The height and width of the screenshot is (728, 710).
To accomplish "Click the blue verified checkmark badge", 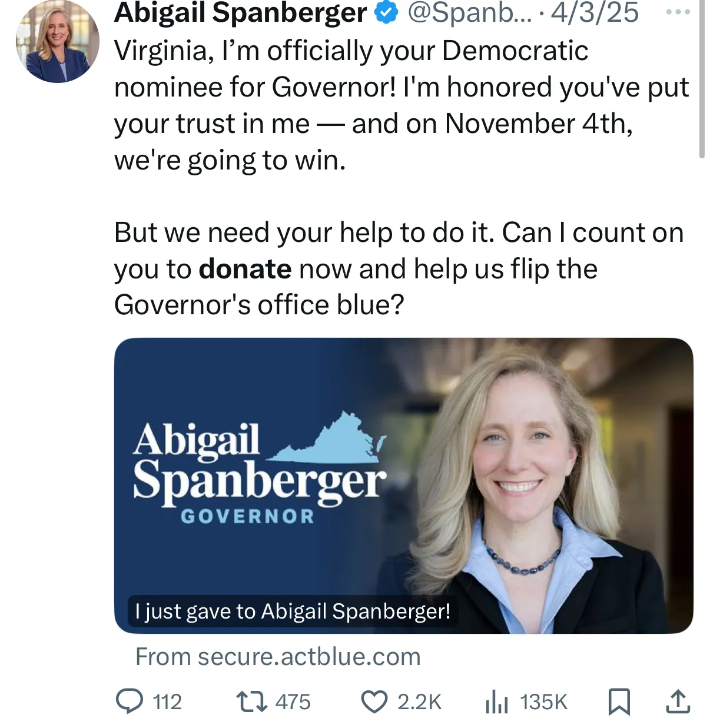I will 386,14.
